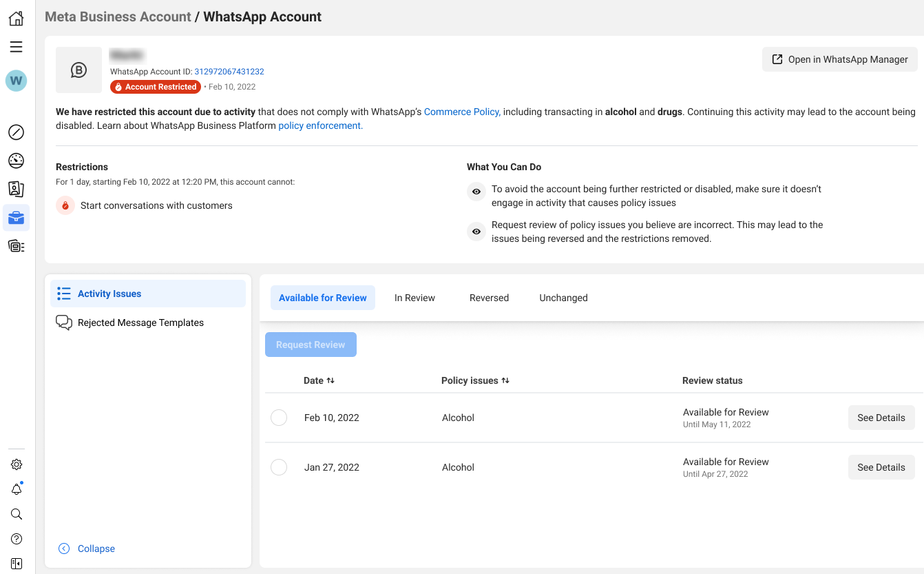Click the eye icon beside 'Request review of policy'
This screenshot has height=574, width=924.
[x=476, y=232]
